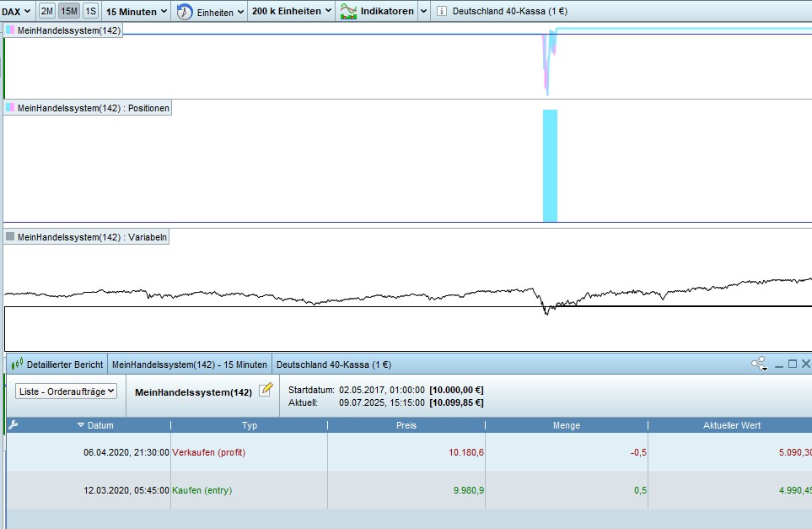812x529 pixels.
Task: Click the MeinHandelssystem(142) : Positionen label
Action: click(x=94, y=108)
